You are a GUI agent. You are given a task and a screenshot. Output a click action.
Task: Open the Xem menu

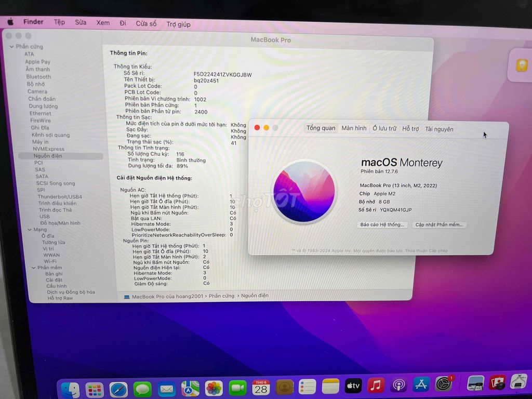click(x=103, y=23)
